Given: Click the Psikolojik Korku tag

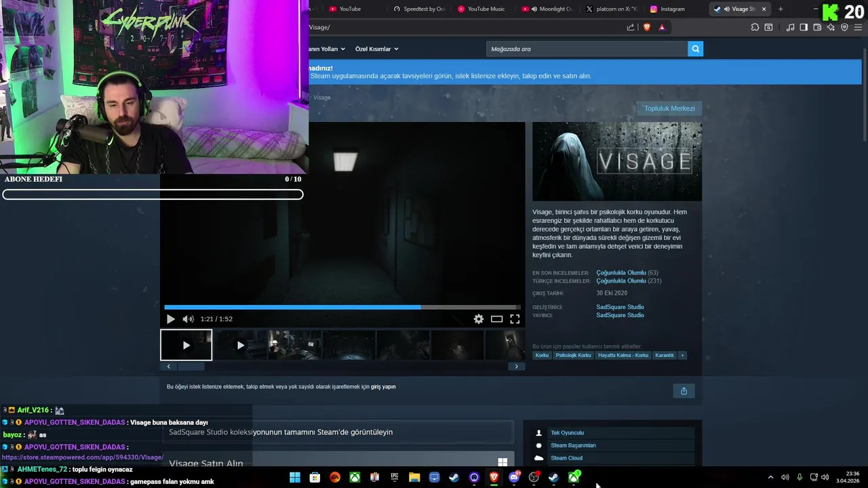Looking at the screenshot, I should pos(573,355).
